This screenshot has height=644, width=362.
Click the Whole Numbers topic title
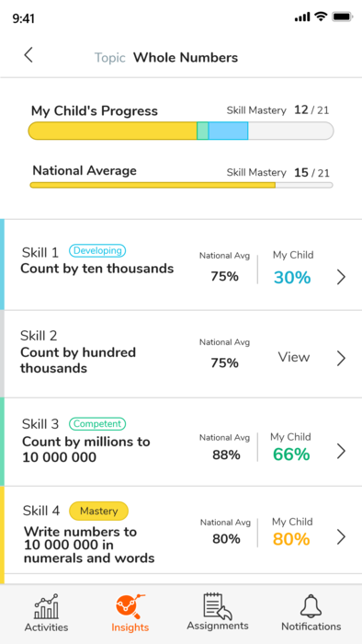click(x=186, y=57)
